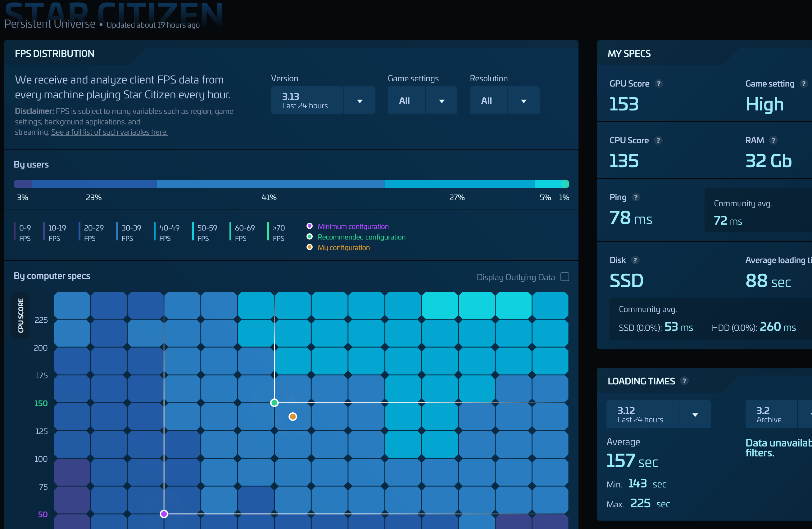This screenshot has width=812, height=529.
Task: Click the 27% segment of the users FPS bar
Action: point(460,184)
